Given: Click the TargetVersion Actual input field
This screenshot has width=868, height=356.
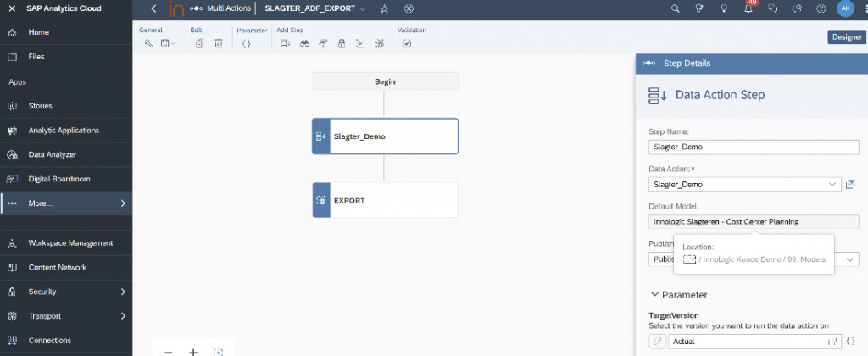Looking at the screenshot, I should pyautogui.click(x=754, y=342).
